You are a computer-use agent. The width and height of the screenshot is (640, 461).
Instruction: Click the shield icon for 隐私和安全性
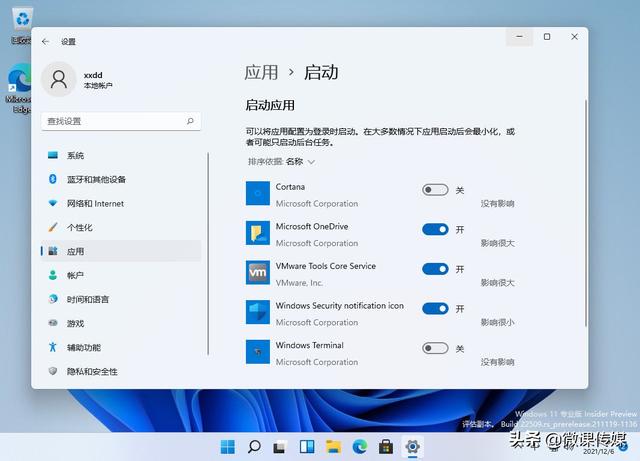tap(53, 371)
